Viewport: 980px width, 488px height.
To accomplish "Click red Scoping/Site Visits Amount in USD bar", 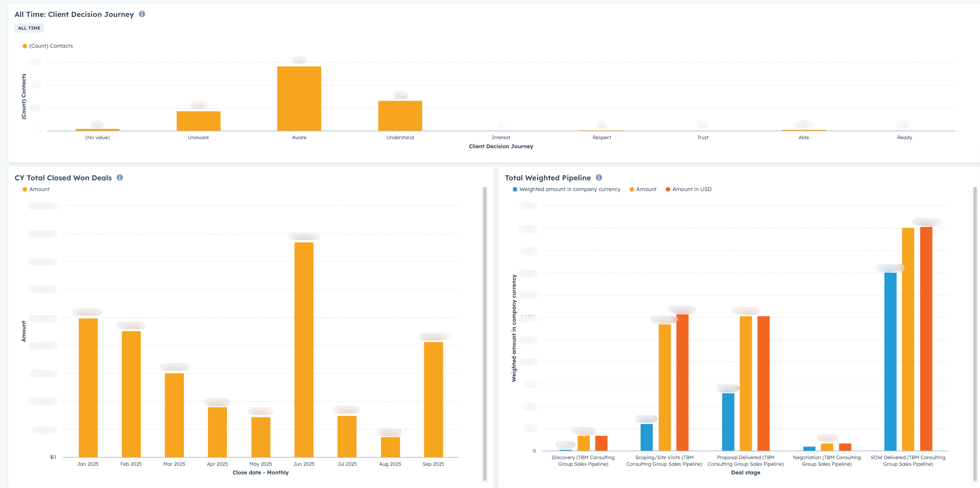I will coord(682,382).
